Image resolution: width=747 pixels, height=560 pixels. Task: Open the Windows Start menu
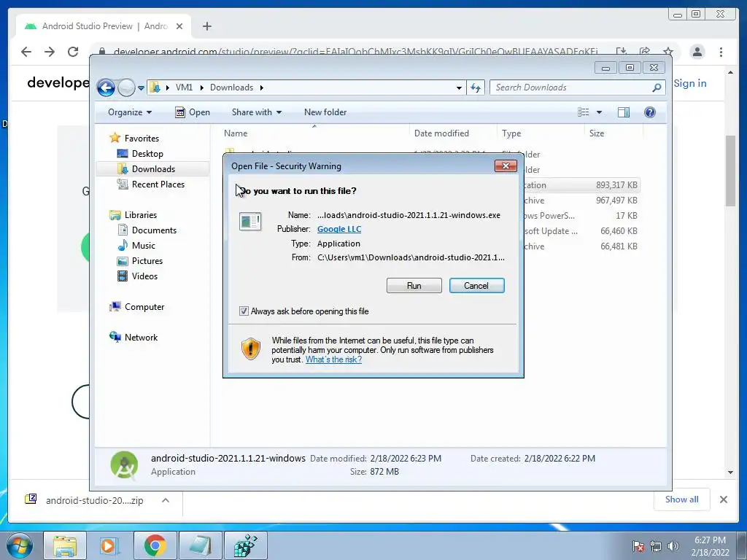(20, 545)
